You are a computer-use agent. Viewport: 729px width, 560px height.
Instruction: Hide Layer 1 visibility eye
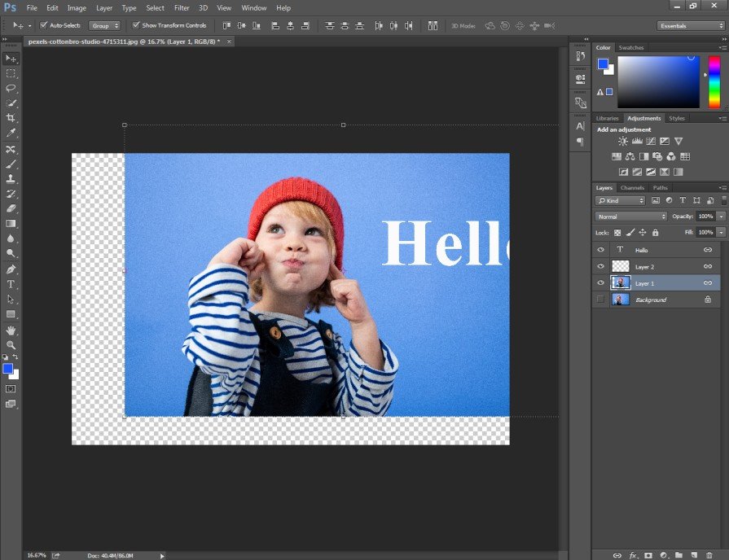600,282
